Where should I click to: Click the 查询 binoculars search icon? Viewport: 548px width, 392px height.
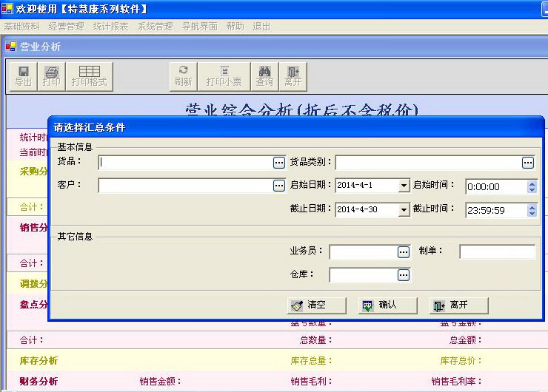264,76
